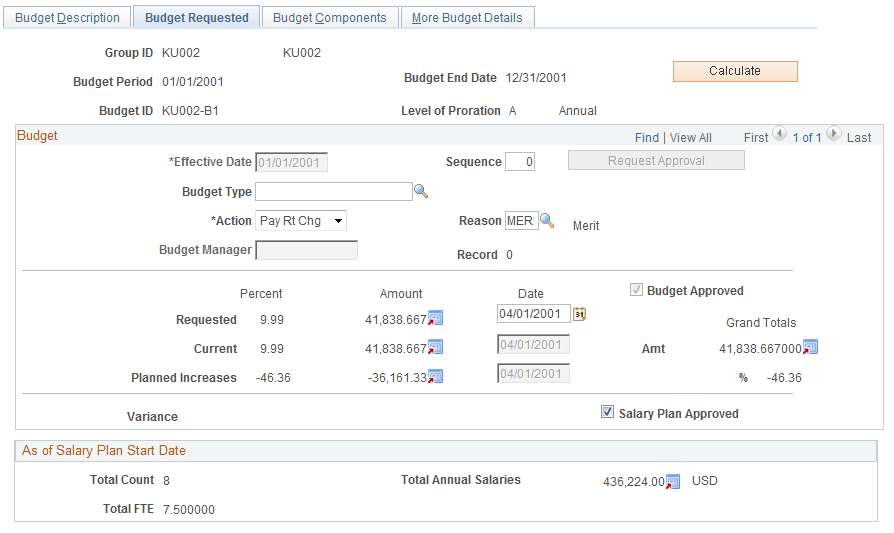Open calendar picker beside Requested date
This screenshot has width=894, height=533.
(579, 314)
